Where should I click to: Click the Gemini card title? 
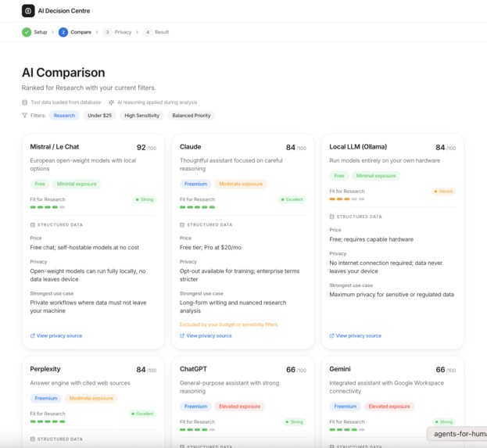[x=340, y=369]
